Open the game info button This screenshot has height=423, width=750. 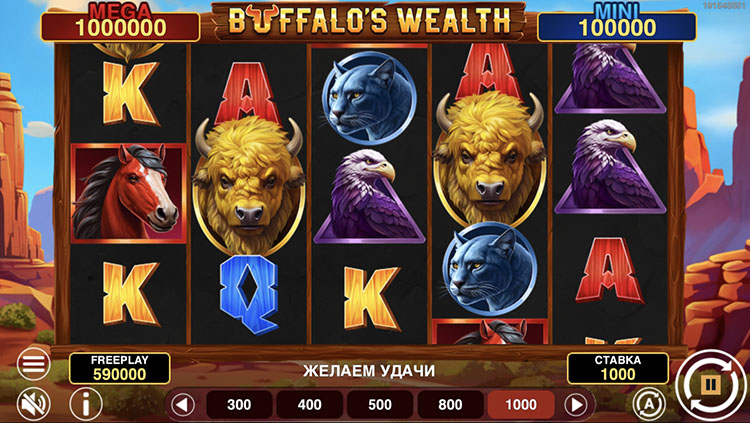86,404
